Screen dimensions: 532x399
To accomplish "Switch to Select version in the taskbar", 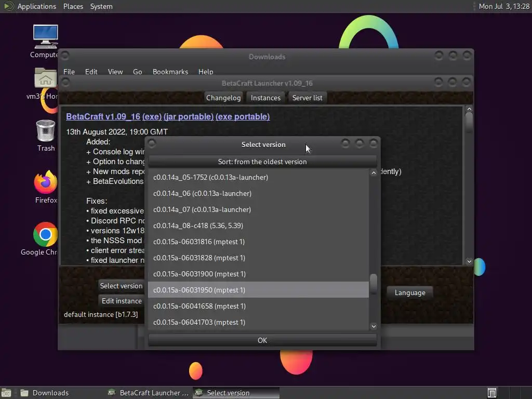I will (x=236, y=393).
